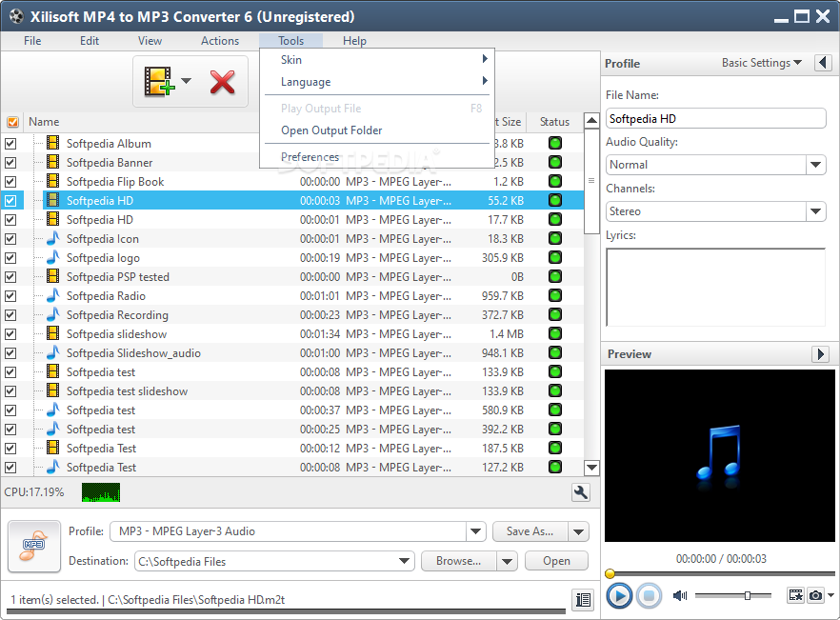Collapse the Profile panel with left arrow
This screenshot has height=620, width=840.
pos(824,63)
